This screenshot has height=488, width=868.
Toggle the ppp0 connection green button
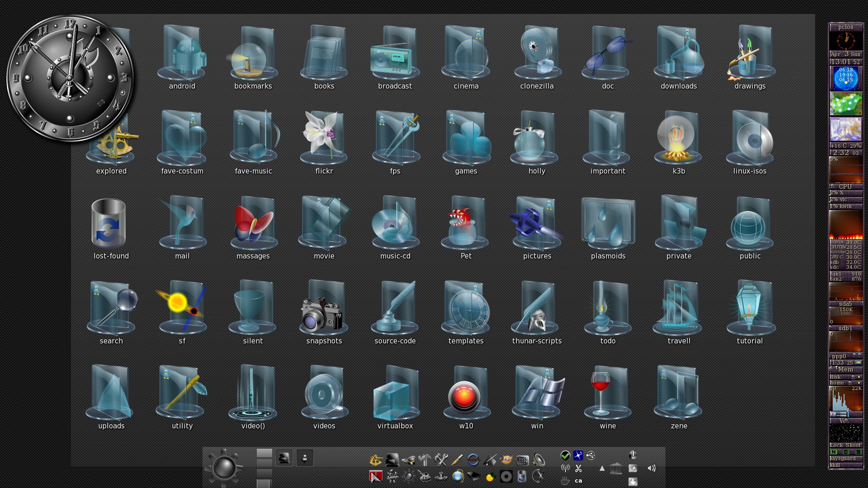click(858, 363)
